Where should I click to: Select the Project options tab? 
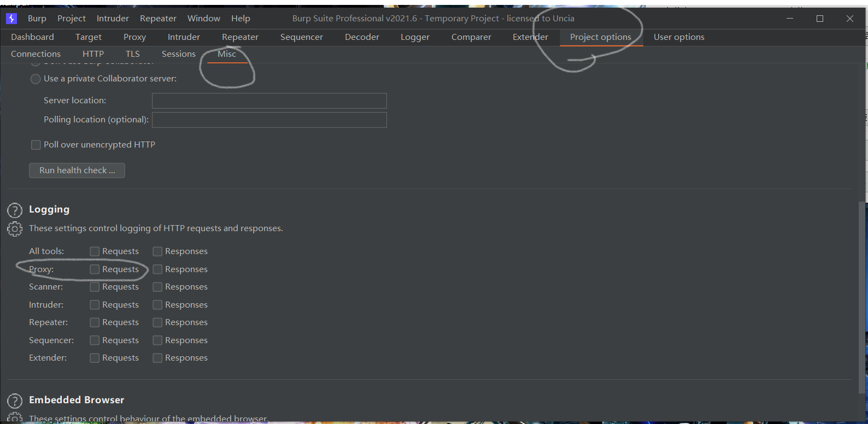601,37
